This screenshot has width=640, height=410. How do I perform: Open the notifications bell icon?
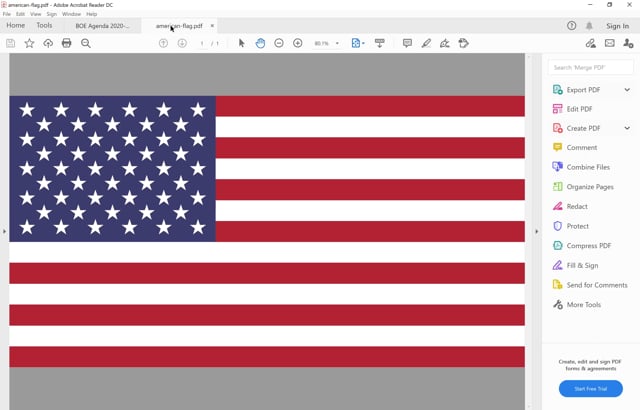pyautogui.click(x=589, y=26)
